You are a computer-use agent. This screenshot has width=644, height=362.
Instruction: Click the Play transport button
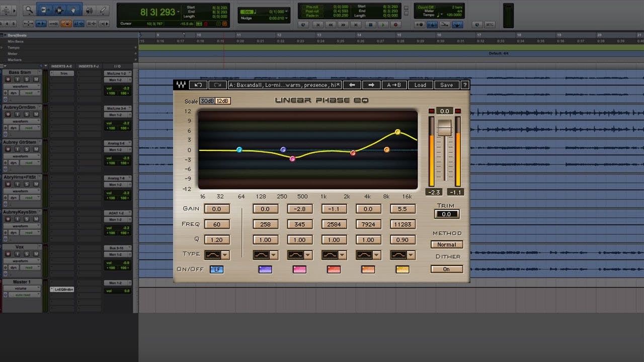tap(383, 24)
